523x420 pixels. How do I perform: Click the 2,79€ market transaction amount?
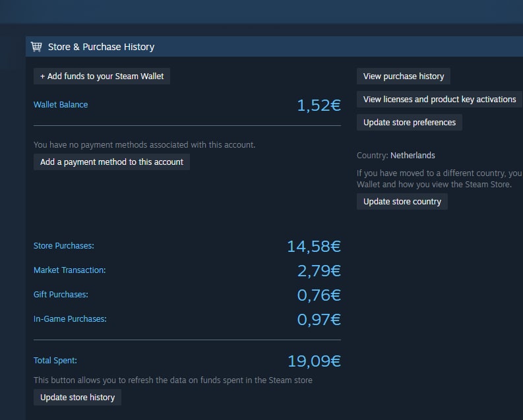pyautogui.click(x=319, y=271)
